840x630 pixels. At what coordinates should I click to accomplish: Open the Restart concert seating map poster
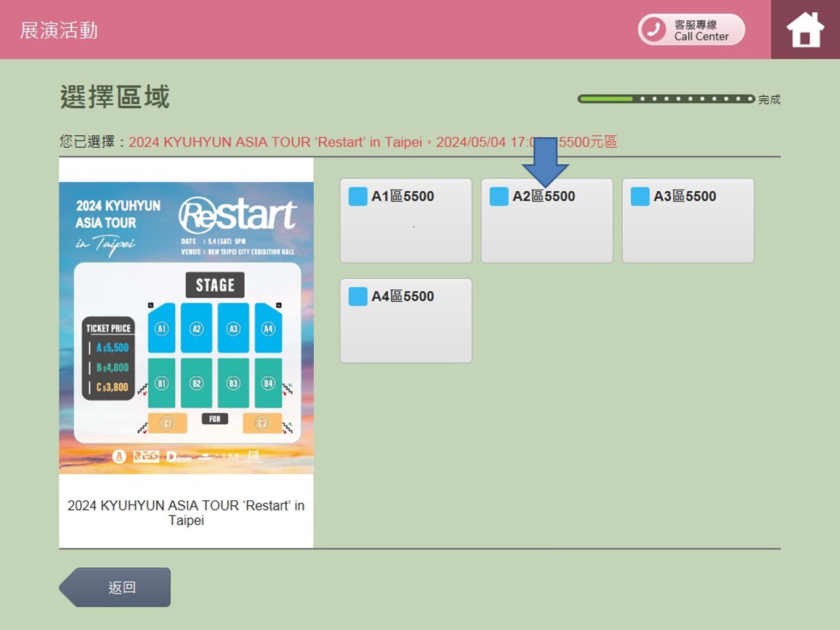[186, 328]
